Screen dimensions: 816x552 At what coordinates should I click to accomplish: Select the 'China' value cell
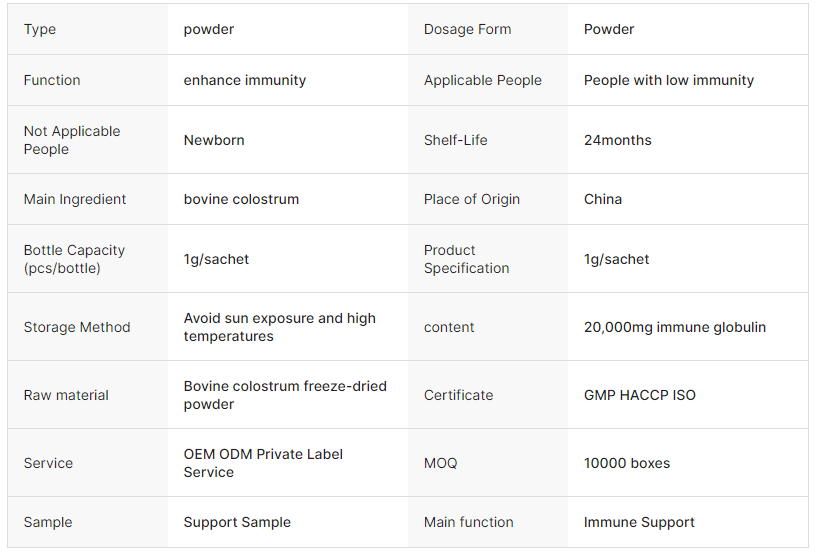tap(603, 199)
